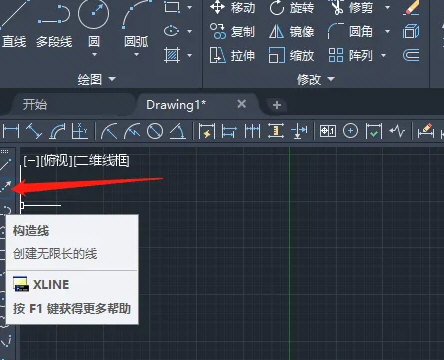Open the dropdown arrow under 圆弧
Image resolution: width=444 pixels, height=360 pixels.
136,54
